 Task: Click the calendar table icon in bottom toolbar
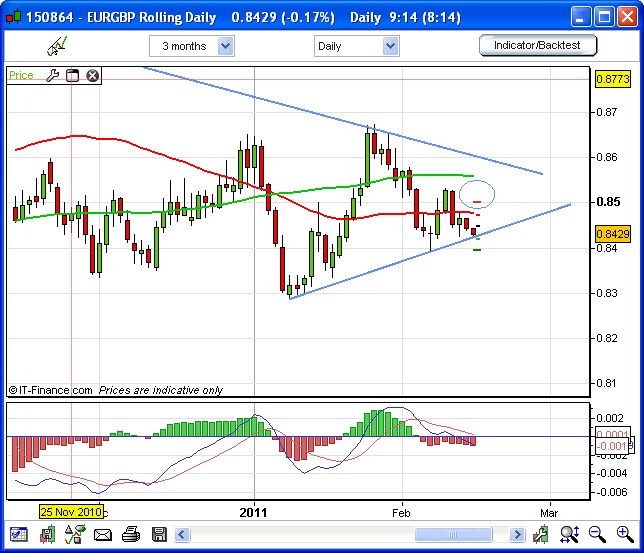click(18, 535)
